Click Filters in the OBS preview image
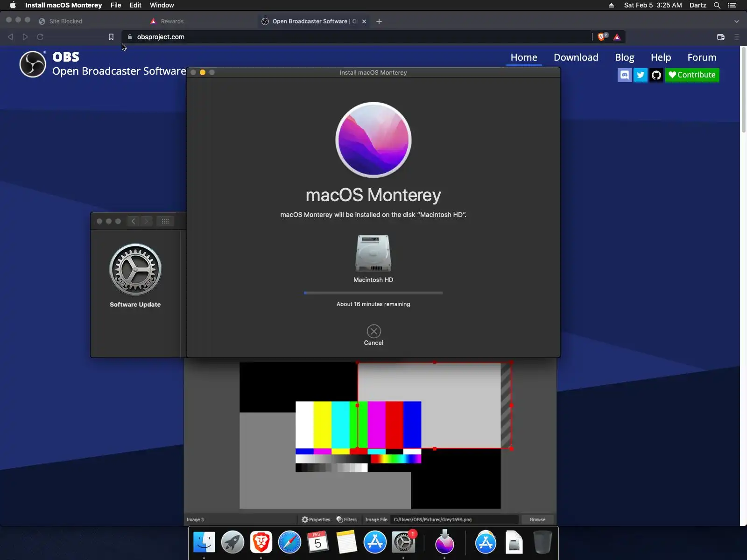The image size is (747, 560). point(346,519)
